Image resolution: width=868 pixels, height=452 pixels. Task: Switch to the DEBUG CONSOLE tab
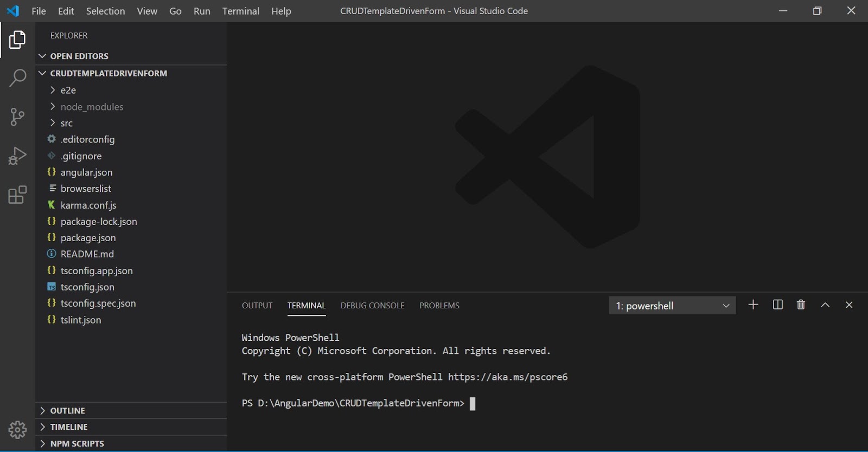373,306
